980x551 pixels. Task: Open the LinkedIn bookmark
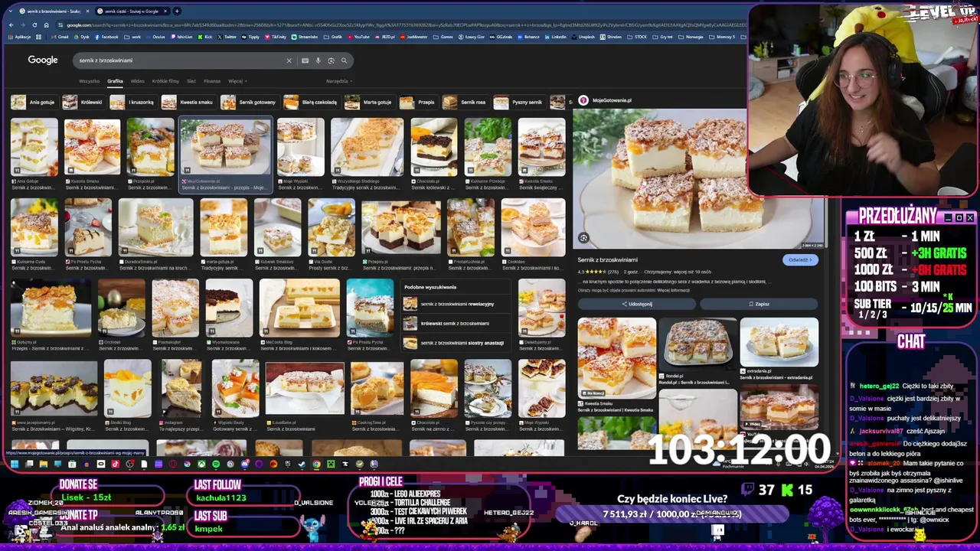[x=556, y=37]
